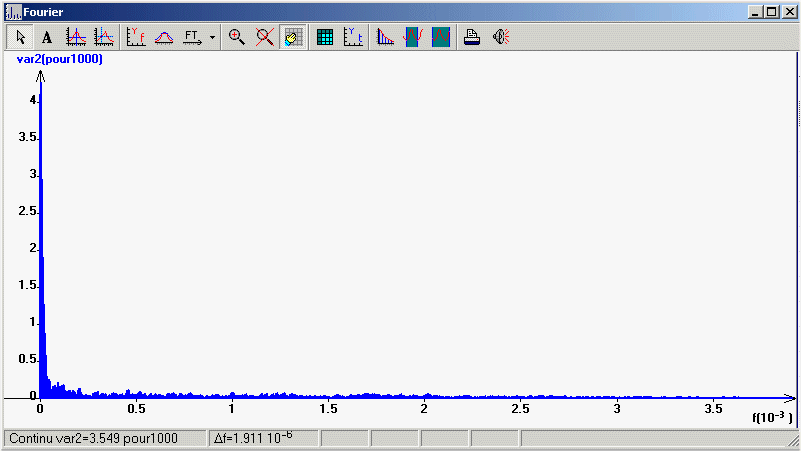801x451 pixels.
Task: Activate the zoom-in magnifier tool
Action: [x=237, y=37]
